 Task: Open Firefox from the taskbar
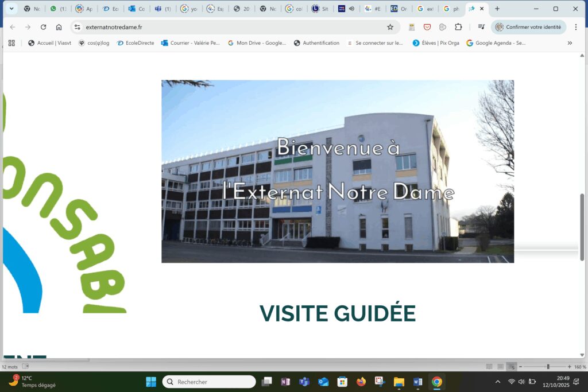[361, 382]
